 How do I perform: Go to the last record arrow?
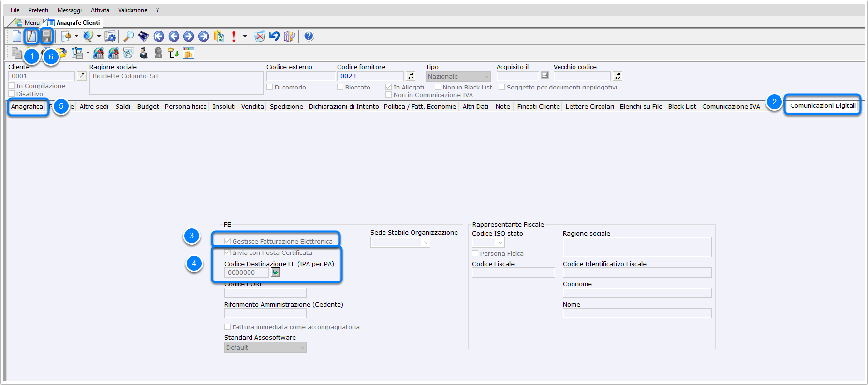click(x=204, y=36)
